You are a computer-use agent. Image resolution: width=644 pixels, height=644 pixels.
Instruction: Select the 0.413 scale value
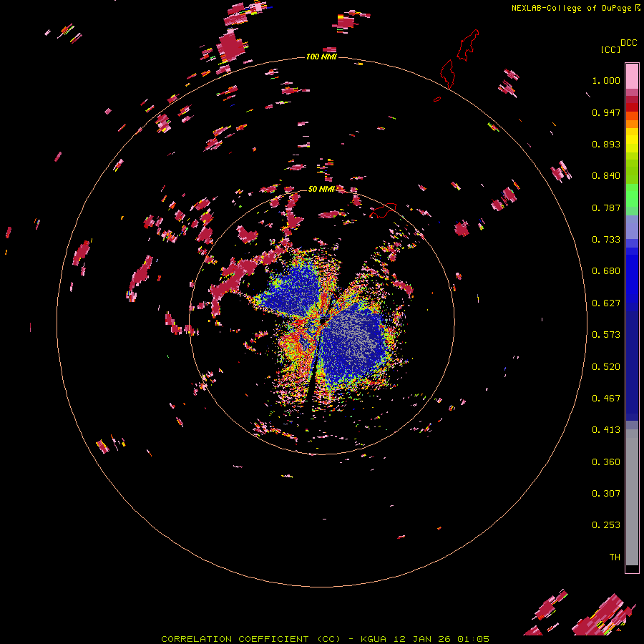[606, 430]
